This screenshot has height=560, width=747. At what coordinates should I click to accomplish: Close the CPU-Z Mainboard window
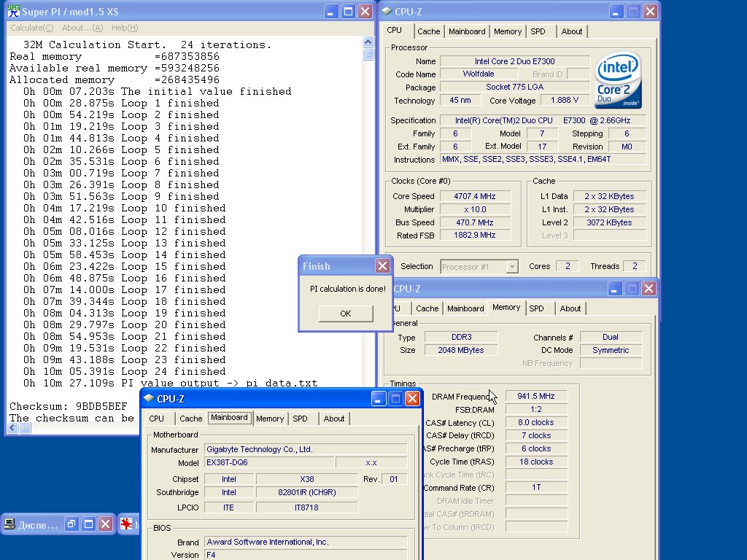click(x=413, y=399)
